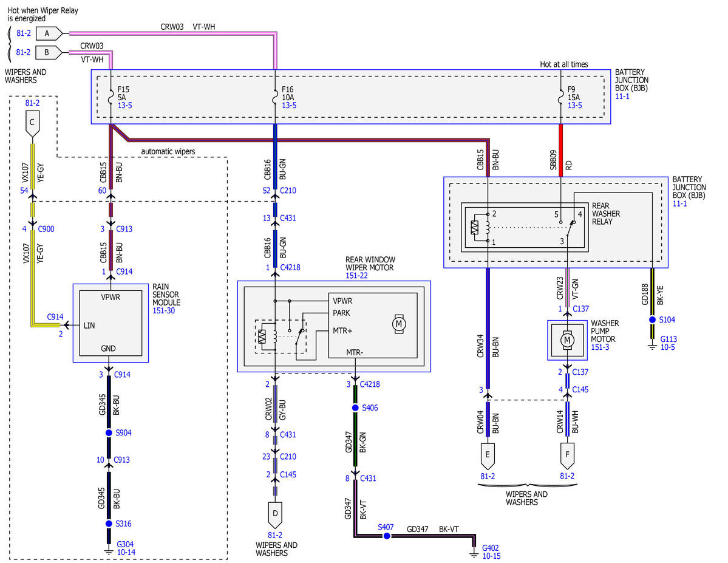Click the rear wiper motor M symbol
Screen dimensions: 728x563
(399, 324)
